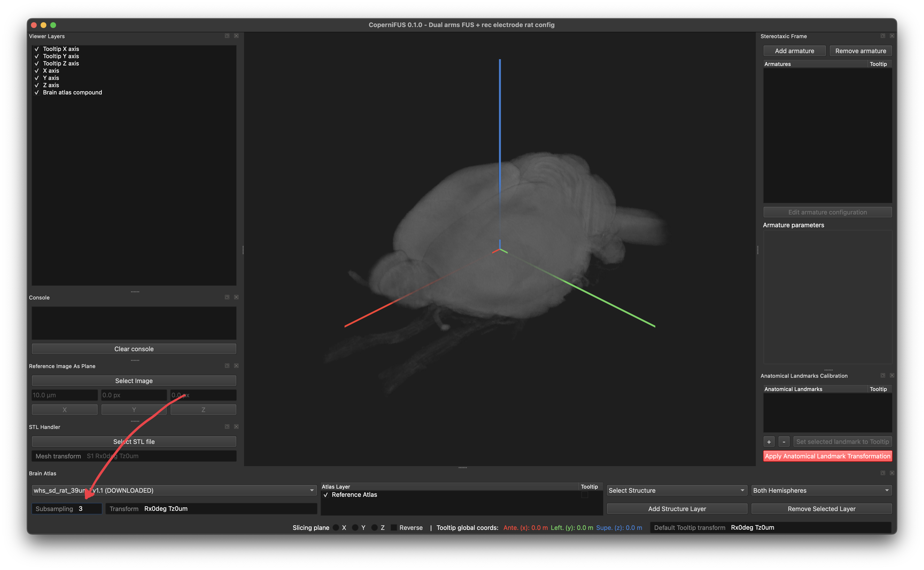
Task: Toggle Tooltip X axis layer visibility
Action: (36, 49)
